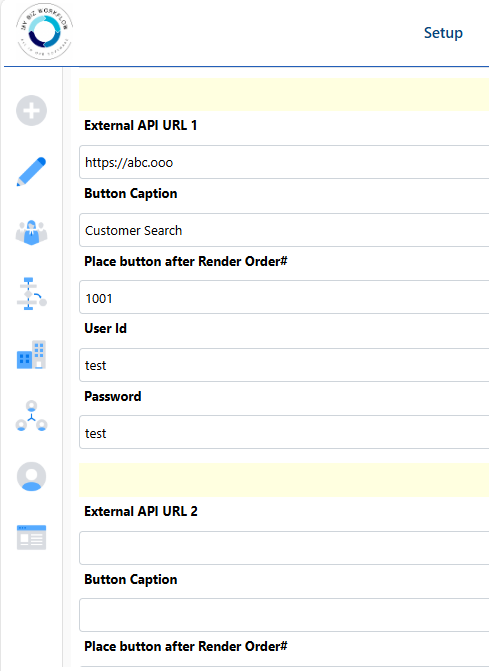This screenshot has width=489, height=671.
Task: Click the External API URL 1 label
Action: (x=140, y=125)
